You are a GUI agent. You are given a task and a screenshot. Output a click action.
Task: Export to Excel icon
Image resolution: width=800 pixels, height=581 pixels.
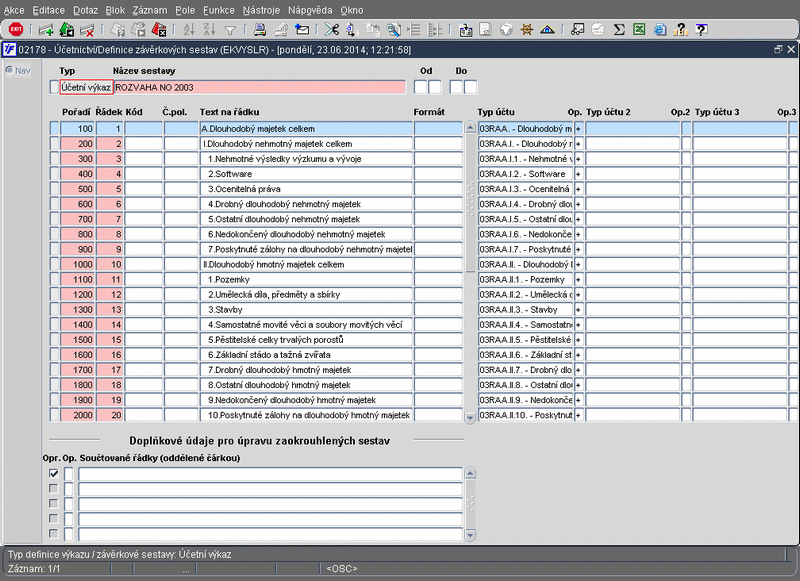639,30
